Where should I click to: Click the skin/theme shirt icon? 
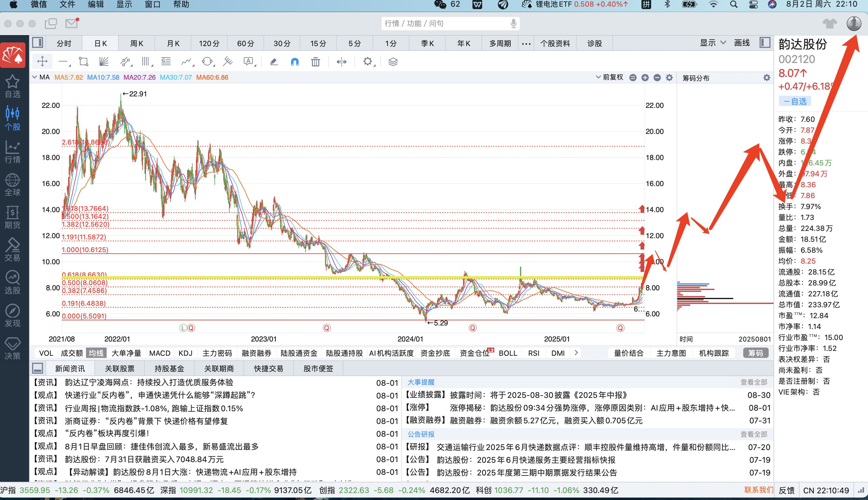point(830,23)
